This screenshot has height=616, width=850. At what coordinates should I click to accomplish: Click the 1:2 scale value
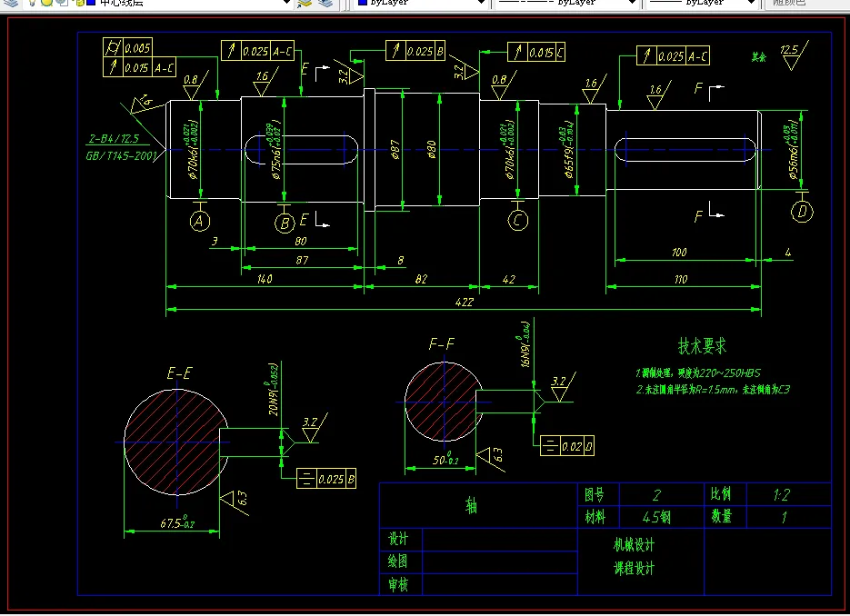tap(782, 494)
